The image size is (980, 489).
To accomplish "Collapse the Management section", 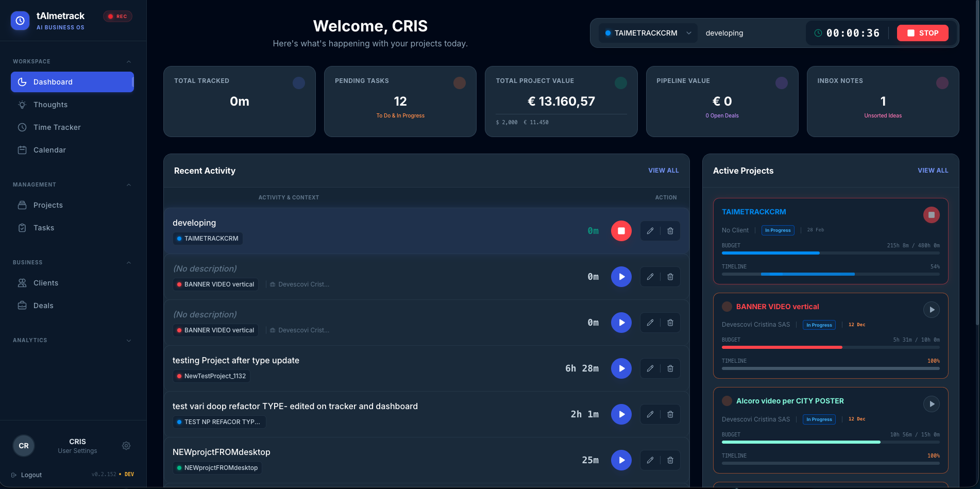I will [129, 185].
